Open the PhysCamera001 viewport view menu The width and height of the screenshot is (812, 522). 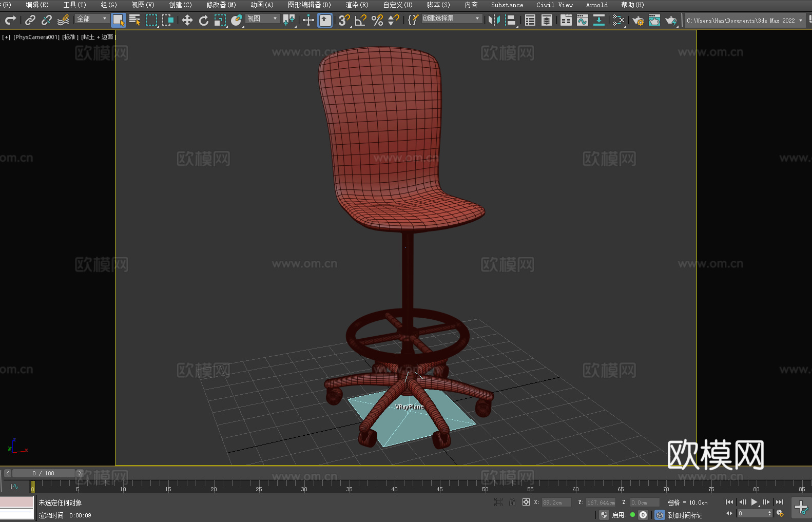(x=36, y=37)
